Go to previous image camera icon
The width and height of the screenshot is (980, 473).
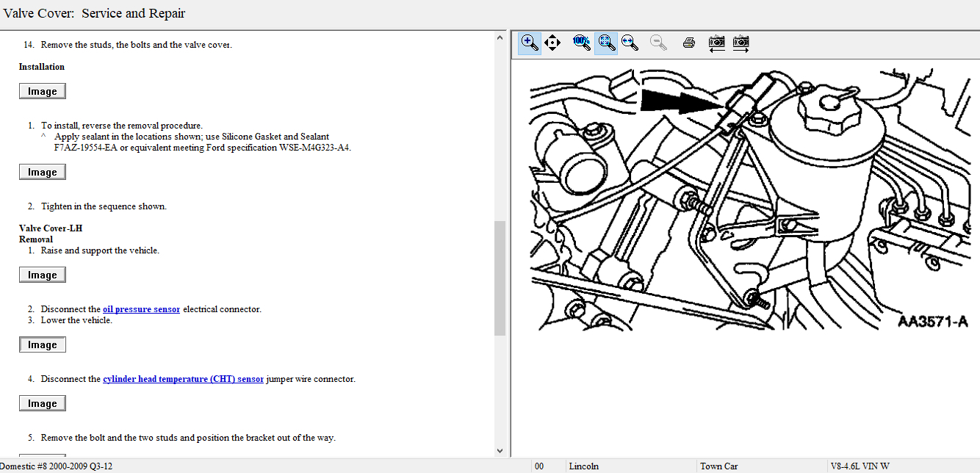point(716,43)
